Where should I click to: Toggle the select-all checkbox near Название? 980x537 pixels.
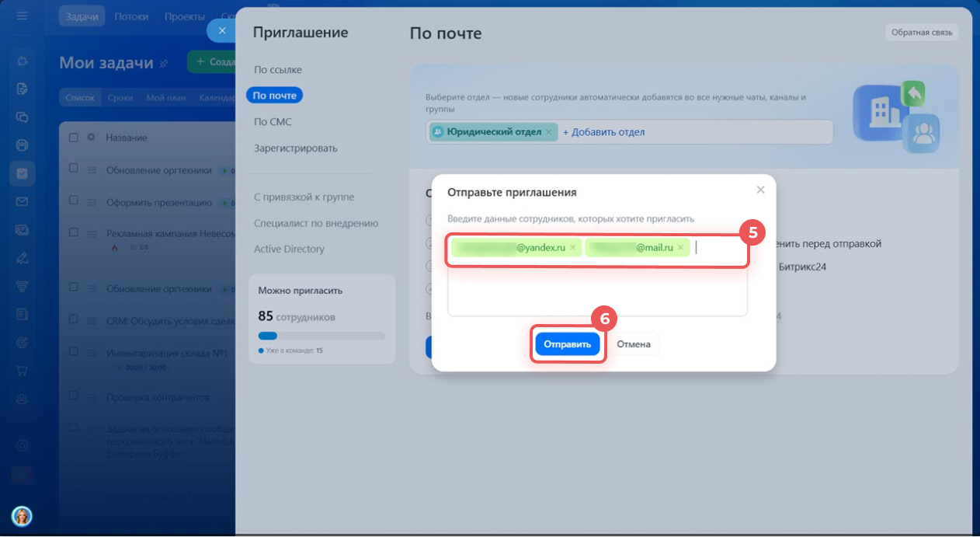74,138
